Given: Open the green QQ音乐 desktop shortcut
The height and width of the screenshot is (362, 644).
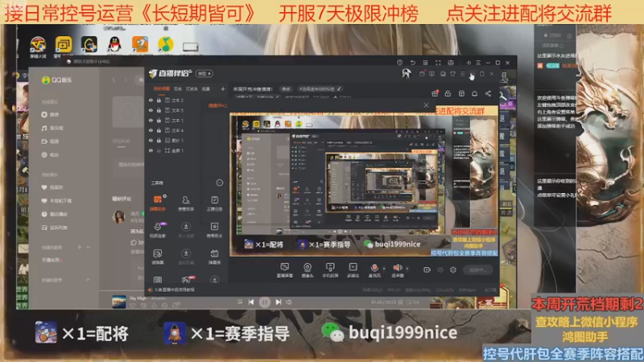Looking at the screenshot, I should (x=165, y=44).
